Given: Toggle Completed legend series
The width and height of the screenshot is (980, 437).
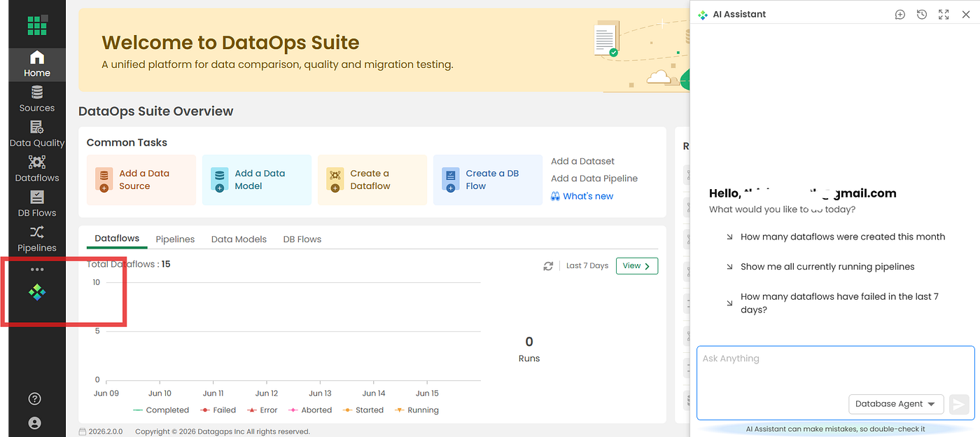Looking at the screenshot, I should pyautogui.click(x=161, y=410).
